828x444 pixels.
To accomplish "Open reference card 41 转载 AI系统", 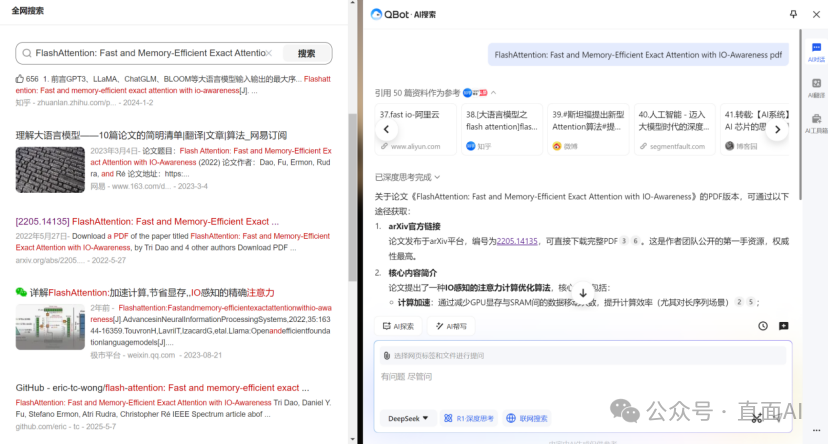I will [x=755, y=129].
